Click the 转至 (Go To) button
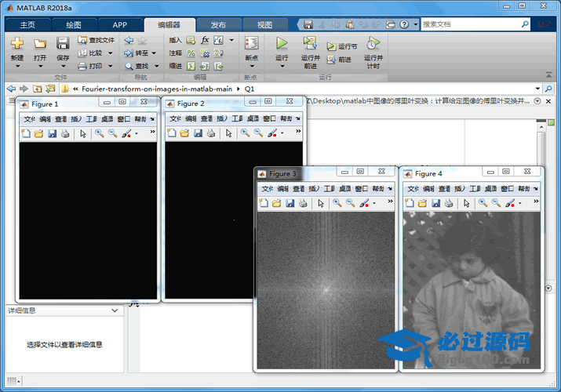561x392 pixels. tap(137, 53)
